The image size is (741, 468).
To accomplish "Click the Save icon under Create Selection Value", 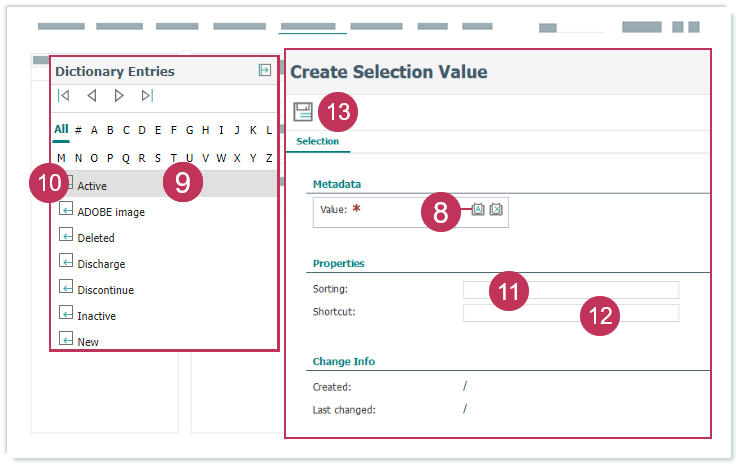I will tap(302, 111).
